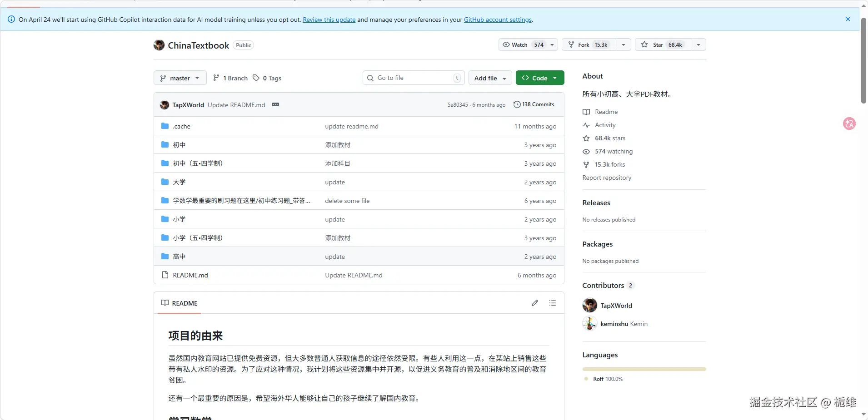Screen dimensions: 868x420
Task: Click the README.md file icon
Action: point(165,275)
